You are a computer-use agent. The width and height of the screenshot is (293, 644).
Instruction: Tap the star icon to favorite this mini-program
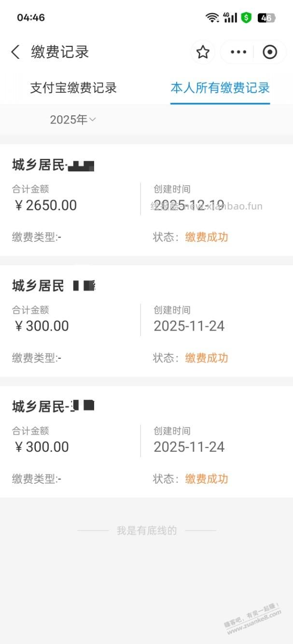click(x=203, y=52)
